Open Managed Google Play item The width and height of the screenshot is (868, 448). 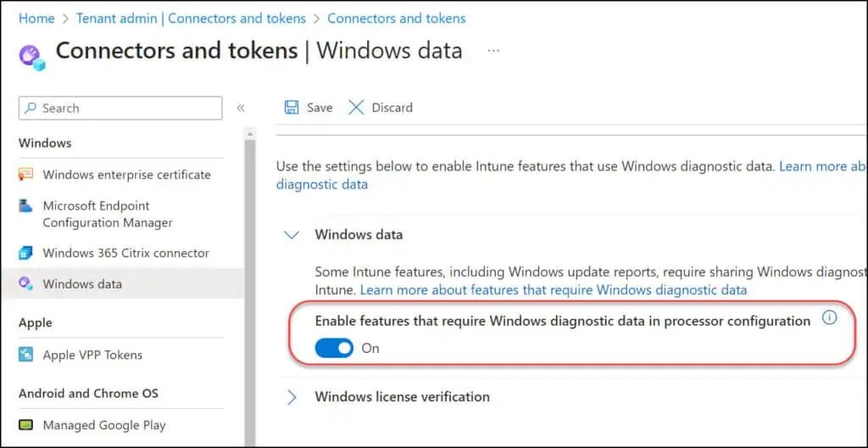[104, 425]
